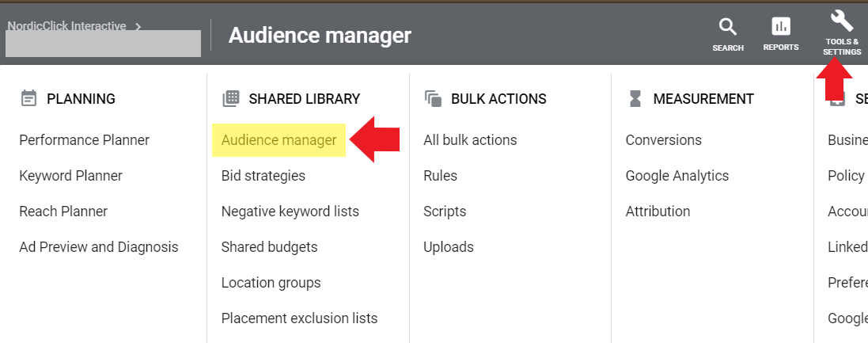Go to Reach Planner

coord(63,212)
